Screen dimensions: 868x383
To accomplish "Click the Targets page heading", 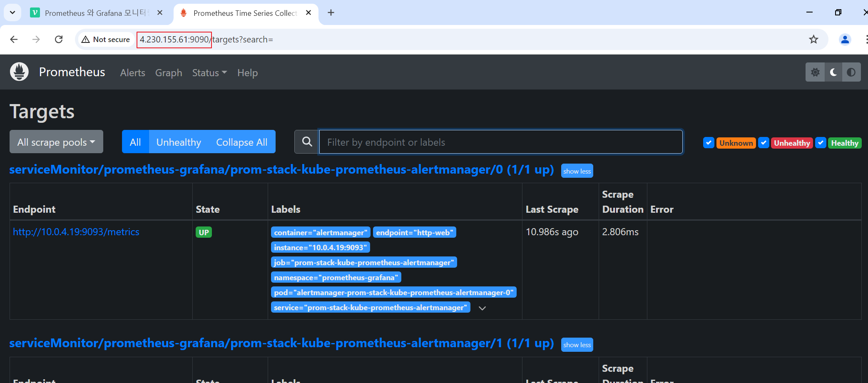I will [x=42, y=112].
